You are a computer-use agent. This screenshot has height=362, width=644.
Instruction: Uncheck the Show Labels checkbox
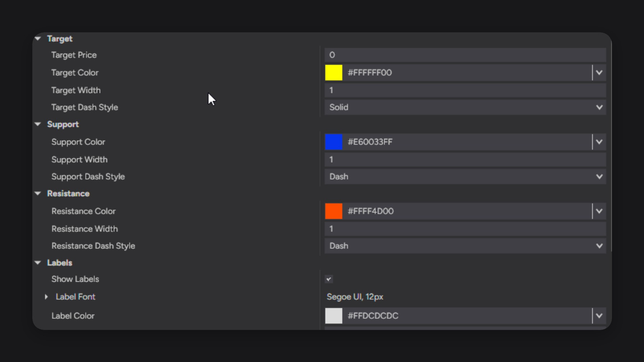(x=329, y=279)
